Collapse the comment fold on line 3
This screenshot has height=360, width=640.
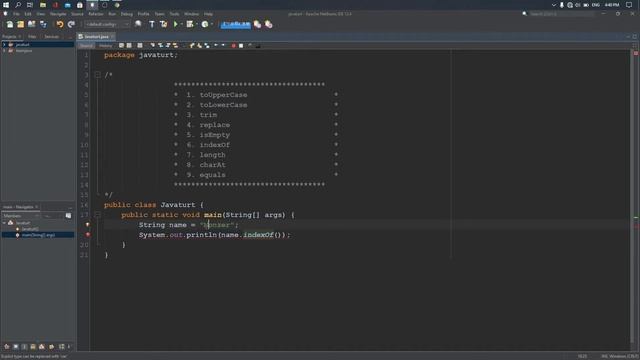pos(98,75)
